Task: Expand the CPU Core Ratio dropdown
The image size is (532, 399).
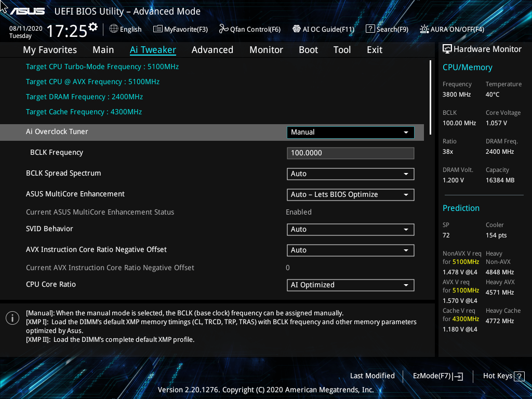Action: 350,285
